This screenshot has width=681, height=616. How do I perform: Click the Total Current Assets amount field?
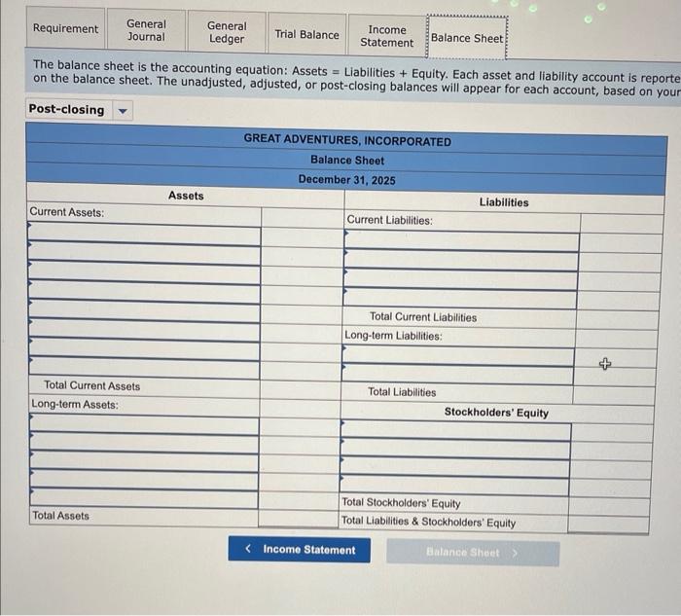(x=300, y=389)
